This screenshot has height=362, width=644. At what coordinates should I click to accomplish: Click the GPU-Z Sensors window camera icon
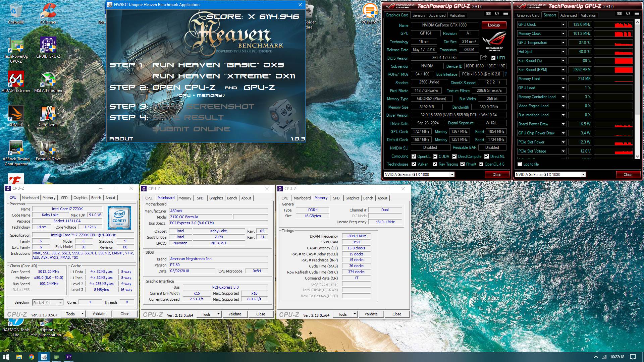click(x=620, y=14)
